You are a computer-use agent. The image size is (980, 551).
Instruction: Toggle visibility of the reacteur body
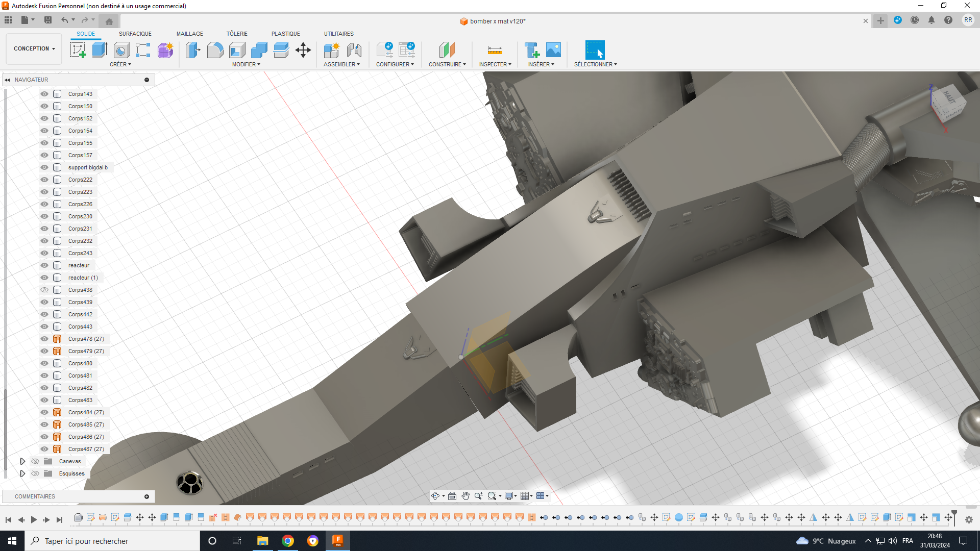[44, 265]
